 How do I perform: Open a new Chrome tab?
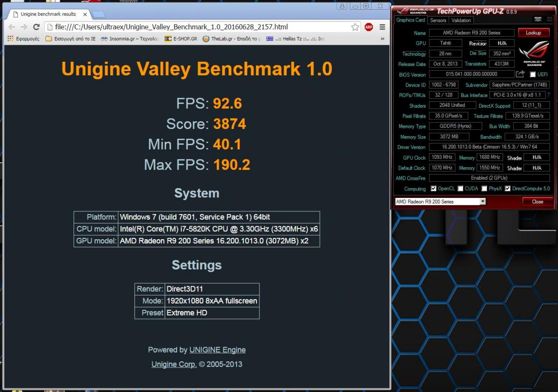pyautogui.click(x=99, y=14)
